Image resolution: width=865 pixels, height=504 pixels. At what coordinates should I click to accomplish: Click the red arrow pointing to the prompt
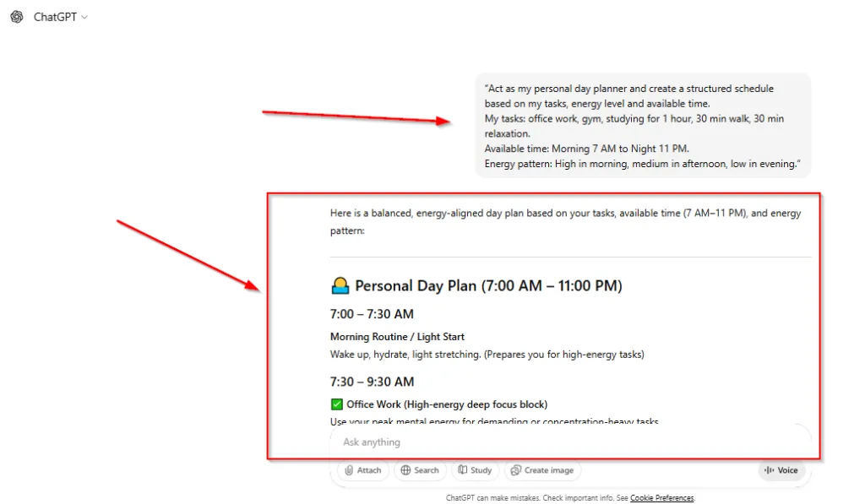pyautogui.click(x=355, y=117)
